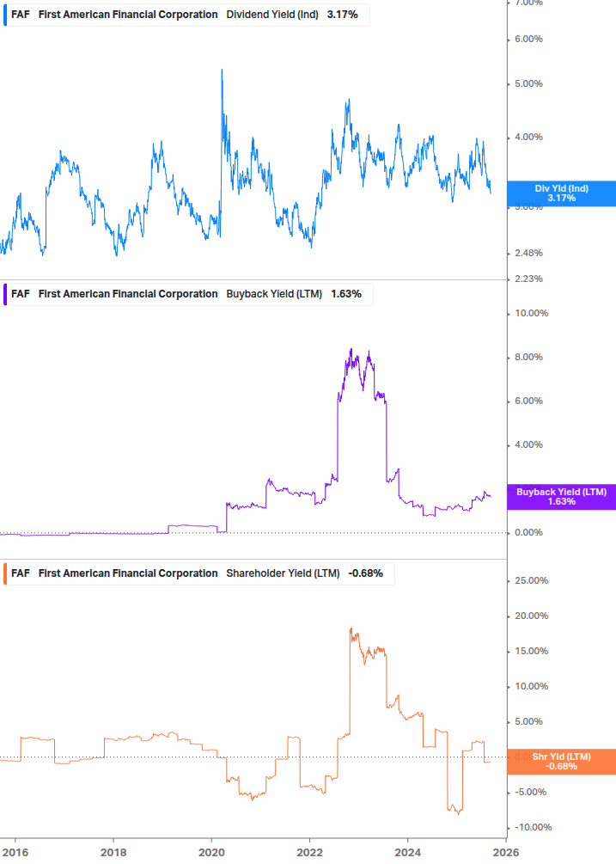This screenshot has width=616, height=864.
Task: Click the 20.00% tick on shareholder yield axis
Action: [531, 616]
